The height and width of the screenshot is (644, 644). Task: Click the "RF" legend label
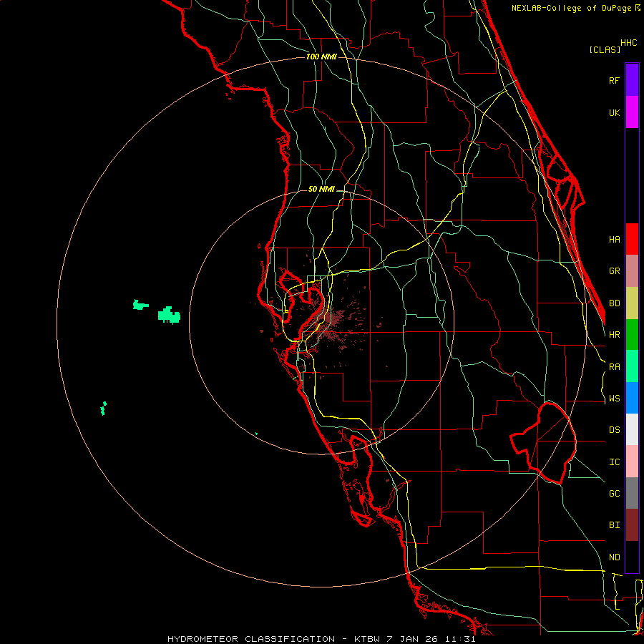pos(614,80)
